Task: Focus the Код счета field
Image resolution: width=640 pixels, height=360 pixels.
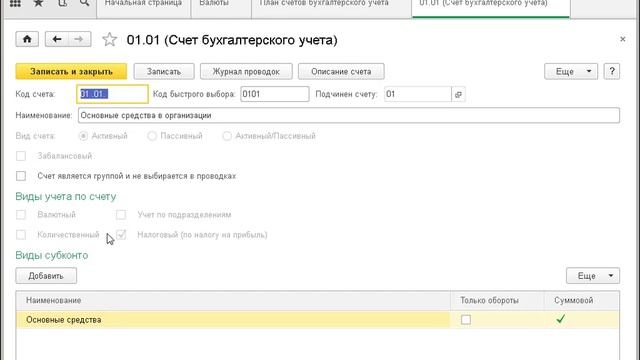Action: [x=112, y=94]
